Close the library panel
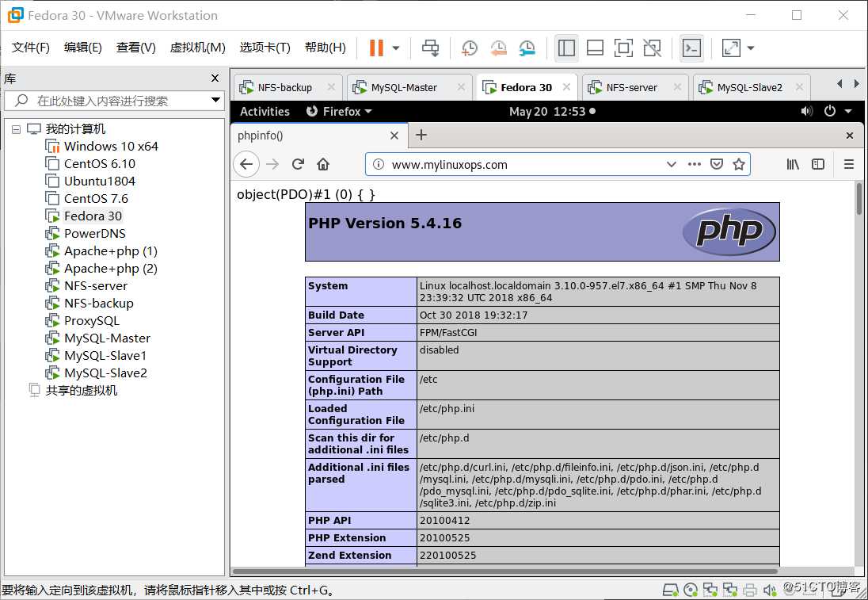The image size is (868, 600). (x=215, y=78)
